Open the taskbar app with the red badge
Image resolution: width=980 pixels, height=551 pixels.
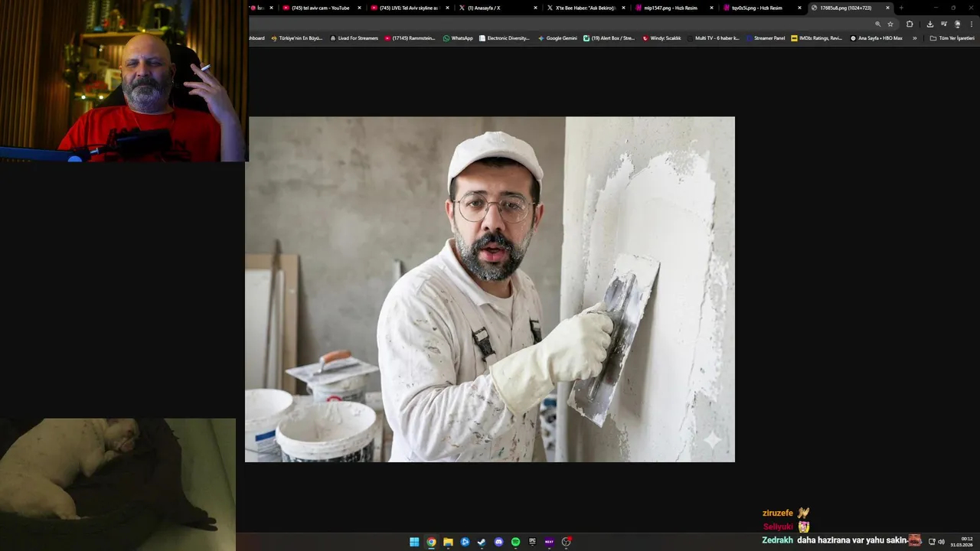[567, 542]
